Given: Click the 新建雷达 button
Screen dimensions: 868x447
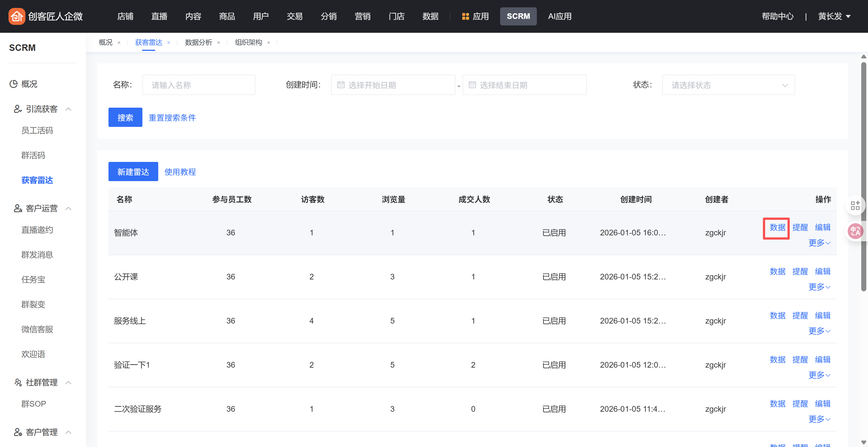Looking at the screenshot, I should click(133, 172).
